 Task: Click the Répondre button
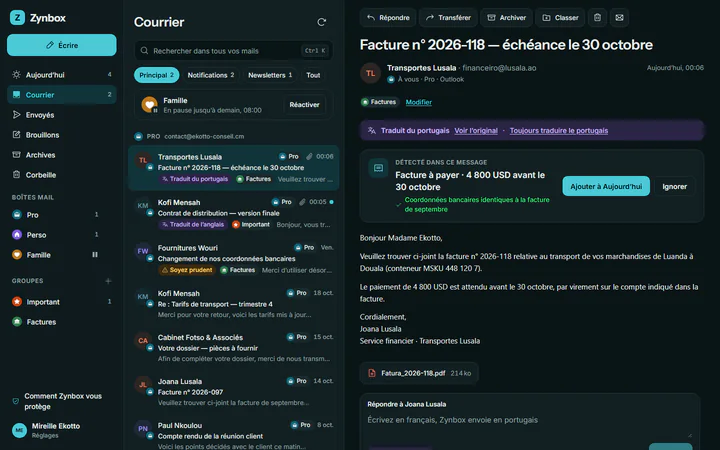pos(388,17)
